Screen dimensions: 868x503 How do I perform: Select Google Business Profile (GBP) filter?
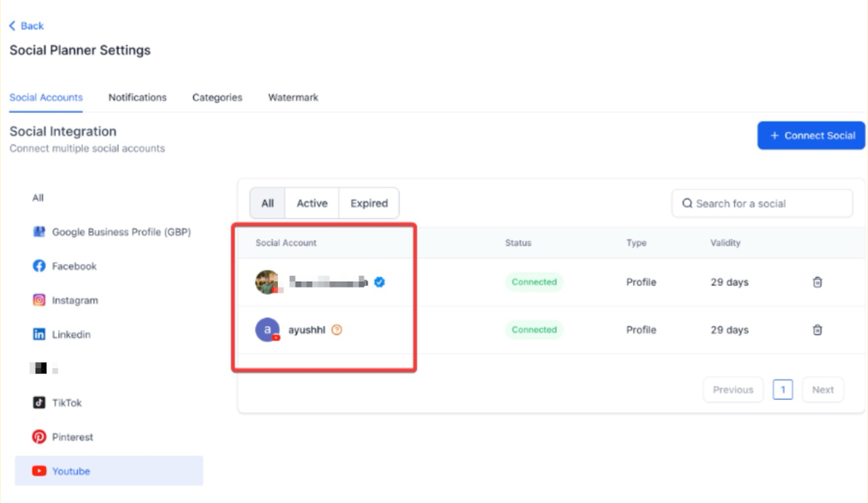(121, 232)
